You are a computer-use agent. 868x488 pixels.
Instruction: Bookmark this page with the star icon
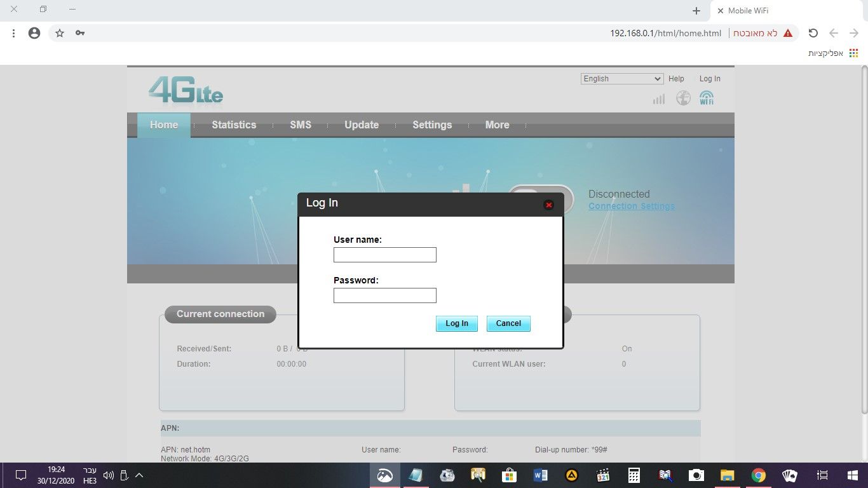[60, 33]
